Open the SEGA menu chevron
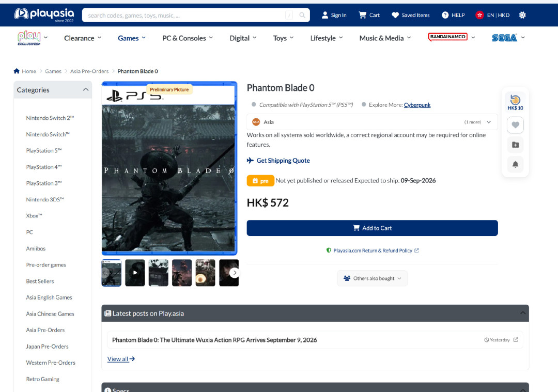This screenshot has height=392, width=558. coord(523,37)
